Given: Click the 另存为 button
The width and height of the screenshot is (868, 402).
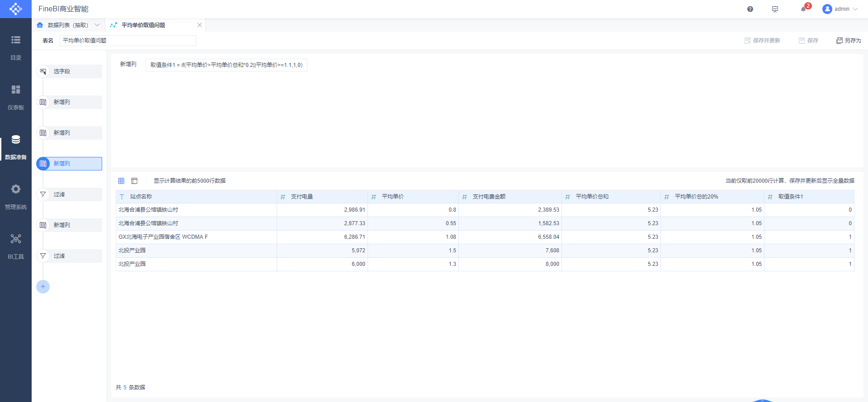Looking at the screenshot, I should 849,41.
